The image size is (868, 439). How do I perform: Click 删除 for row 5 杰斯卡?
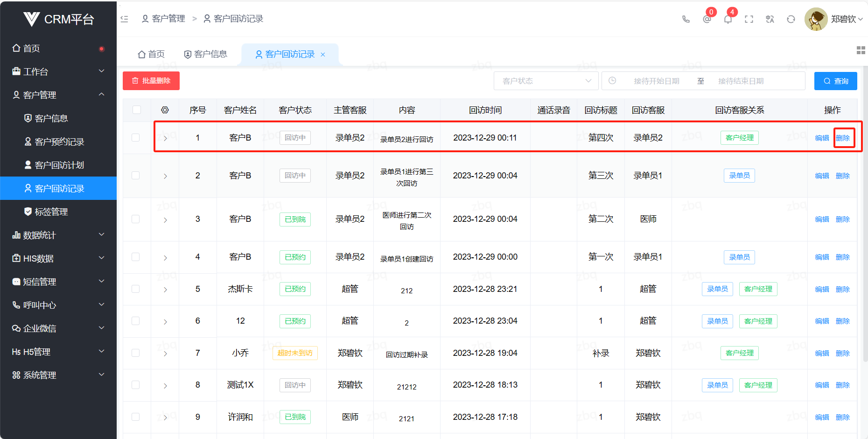842,290
